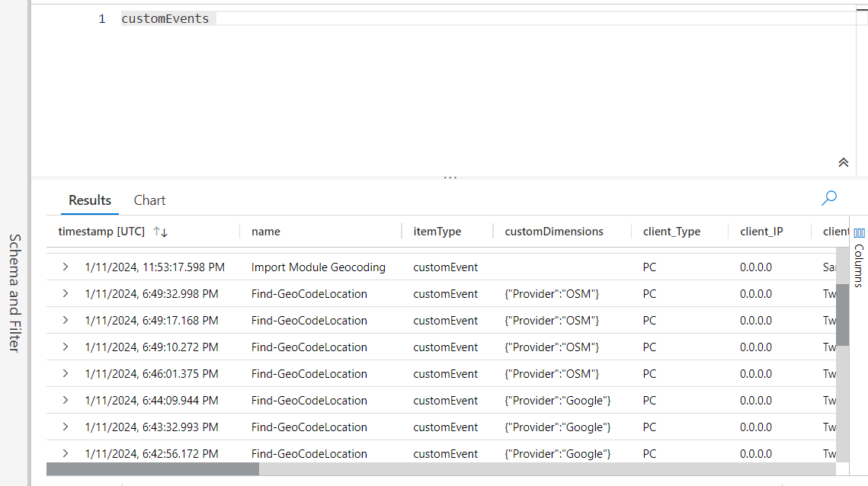Screen dimensions: 868x486
Task: Select PC cell in 6:43:32.993 PM row
Action: pyautogui.click(x=649, y=427)
